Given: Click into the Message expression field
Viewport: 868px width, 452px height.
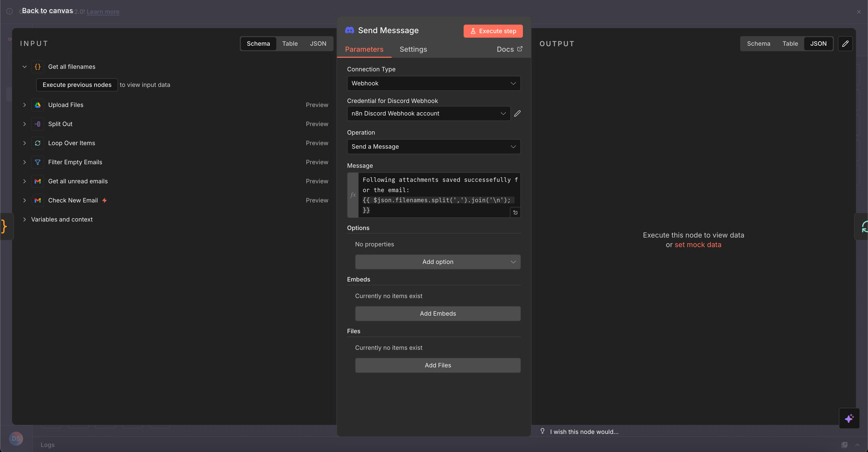Looking at the screenshot, I should tap(439, 195).
